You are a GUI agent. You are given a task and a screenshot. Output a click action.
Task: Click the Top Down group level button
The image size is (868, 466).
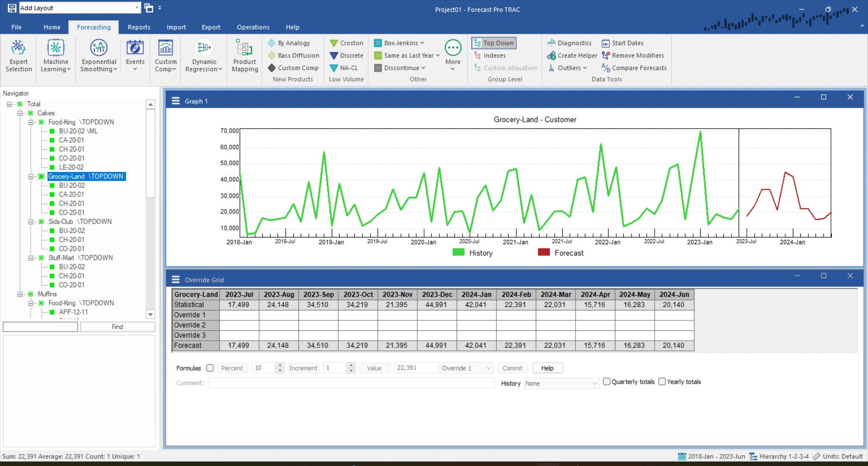[x=494, y=43]
